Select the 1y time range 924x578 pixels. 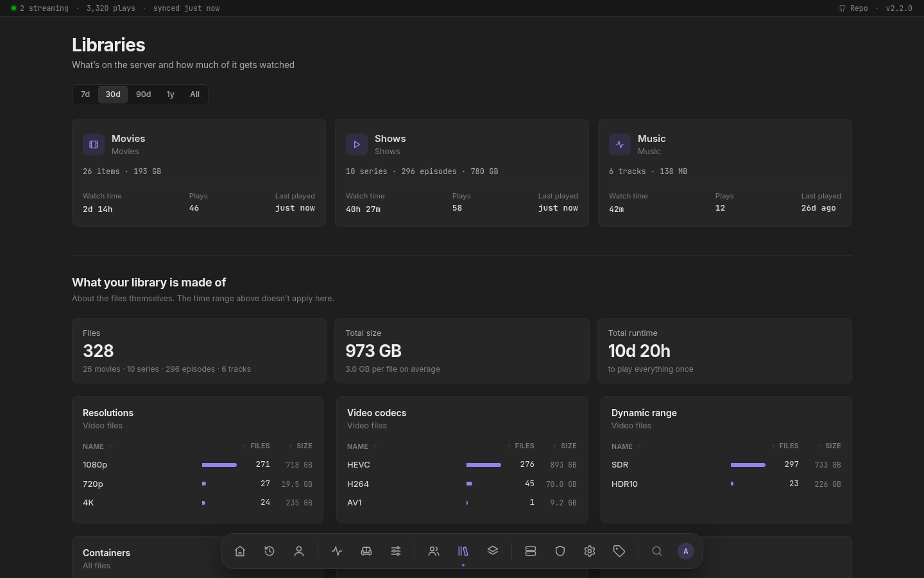click(x=171, y=94)
